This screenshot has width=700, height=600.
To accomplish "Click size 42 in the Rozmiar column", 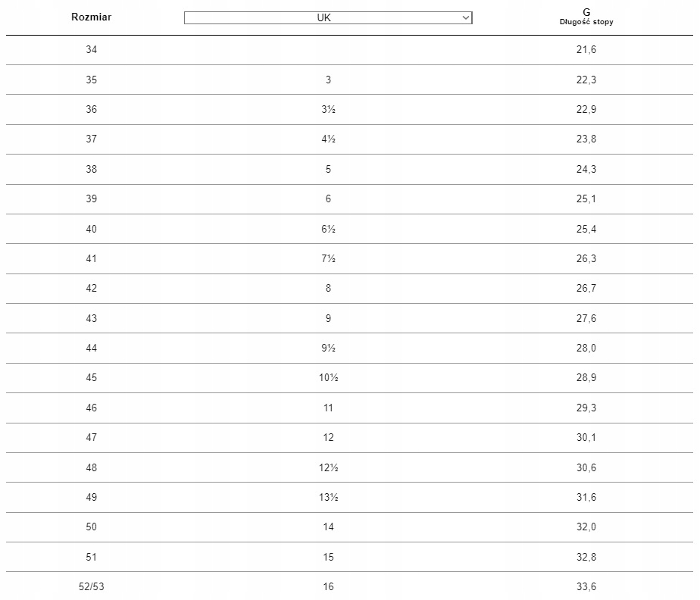I will pos(92,289).
